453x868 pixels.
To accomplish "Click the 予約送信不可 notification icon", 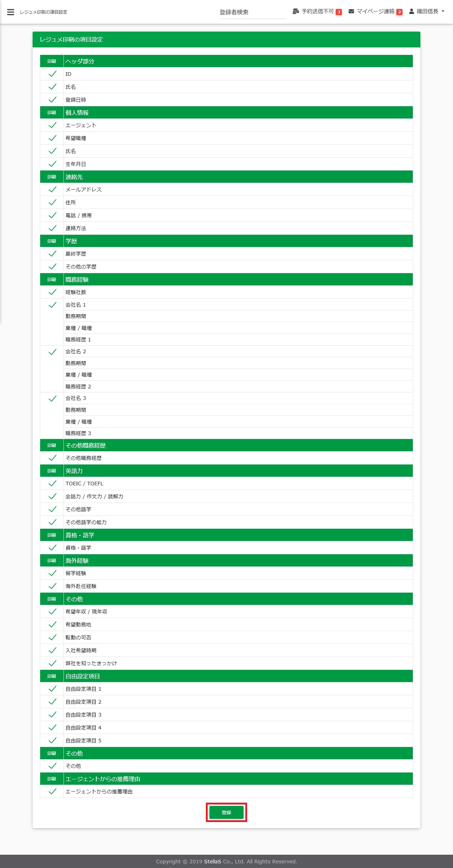I will point(296,11).
